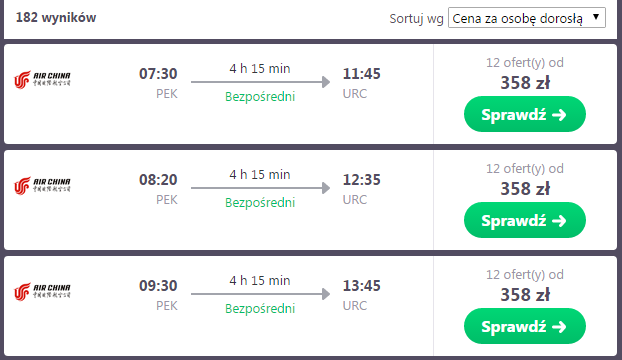Click Air China logo of 08:20 flight
The width and height of the screenshot is (622, 360).
click(42, 186)
